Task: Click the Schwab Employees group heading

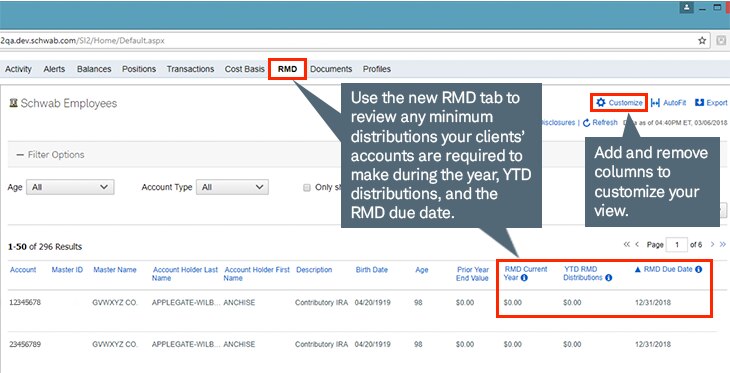Action: click(x=68, y=103)
